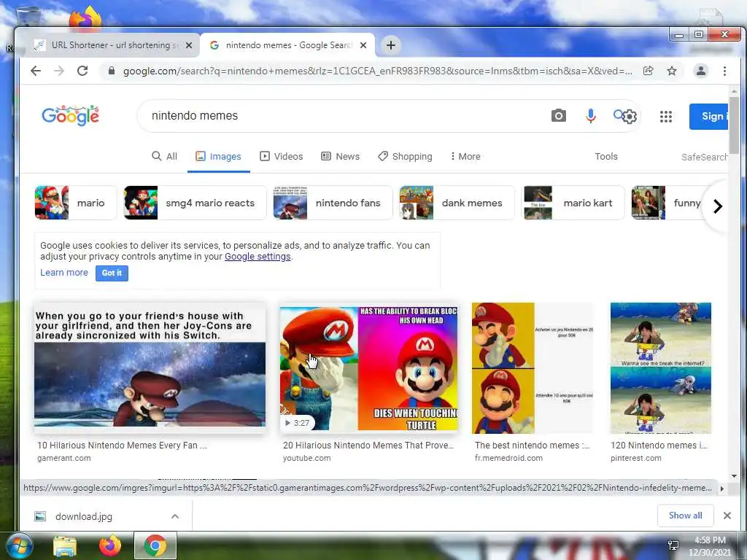Show all downloads
Screen dimensions: 747x560
pyautogui.click(x=685, y=516)
